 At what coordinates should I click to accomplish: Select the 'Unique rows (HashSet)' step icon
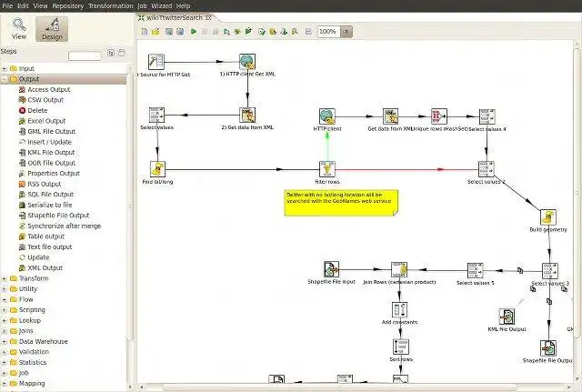(439, 116)
